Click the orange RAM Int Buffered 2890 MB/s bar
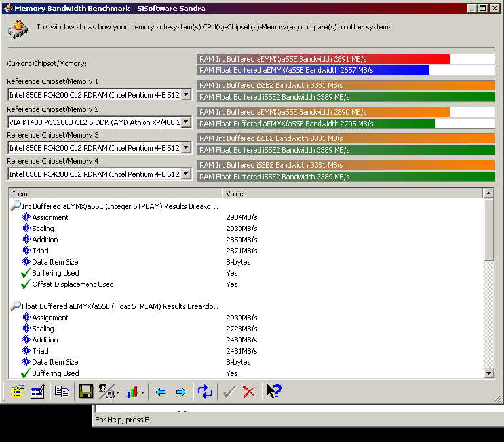The image size is (504, 442). [346, 112]
